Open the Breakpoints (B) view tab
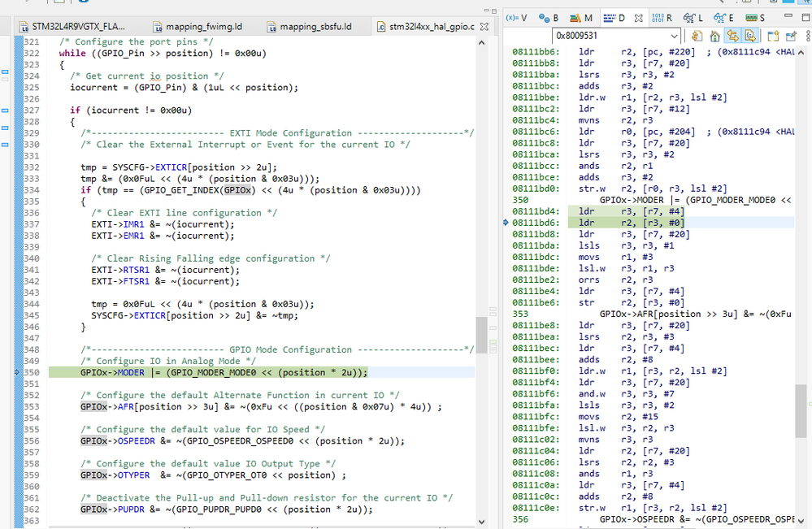Viewport: 812px width, 529px height. pyautogui.click(x=549, y=18)
